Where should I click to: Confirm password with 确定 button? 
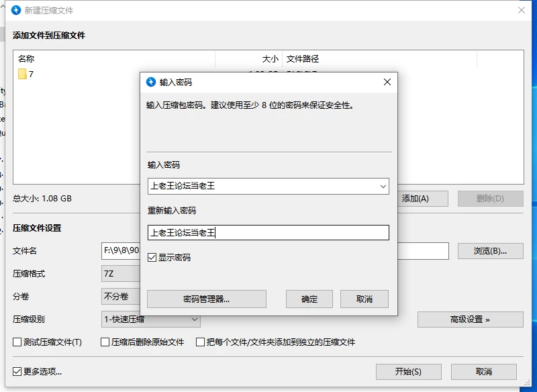[309, 299]
